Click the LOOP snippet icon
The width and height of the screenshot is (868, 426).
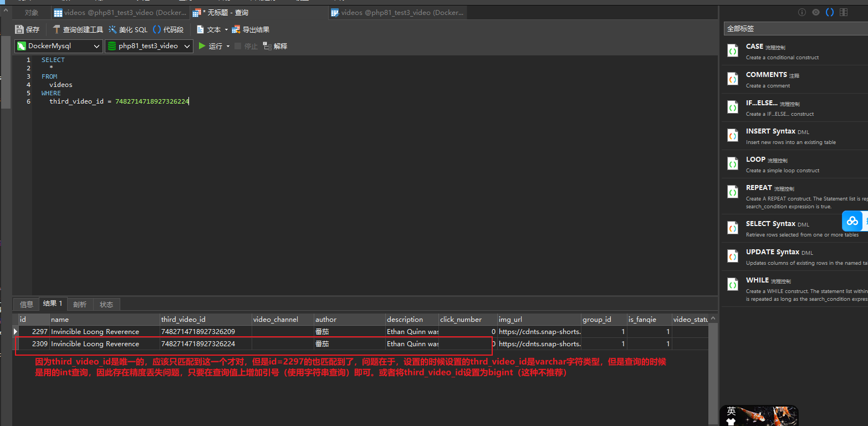point(733,164)
